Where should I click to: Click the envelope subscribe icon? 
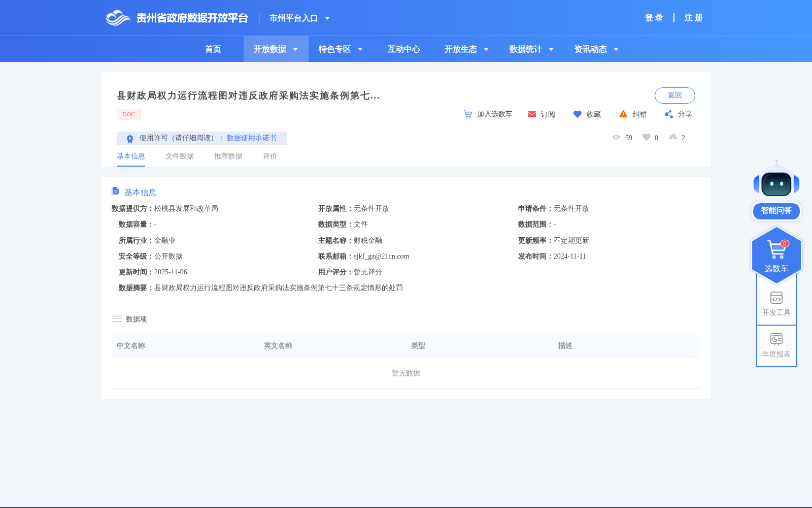pos(532,114)
